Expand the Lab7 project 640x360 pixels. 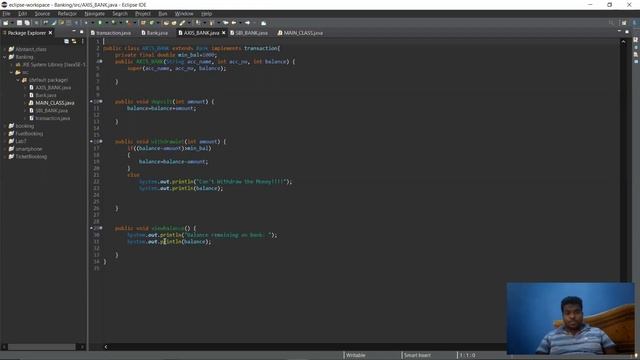(x=5, y=141)
